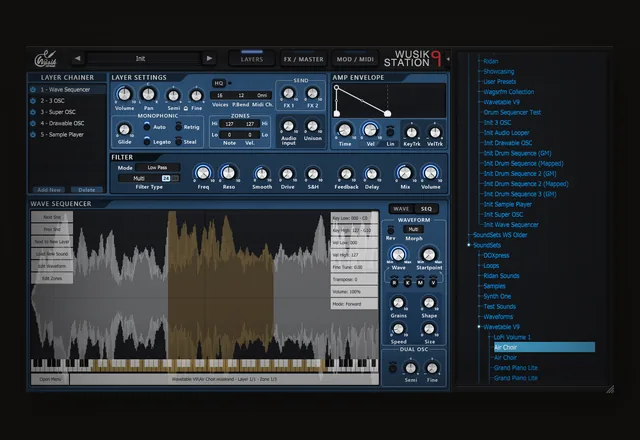640x440 pixels.
Task: Toggle the HQ mode button
Action: (x=219, y=83)
